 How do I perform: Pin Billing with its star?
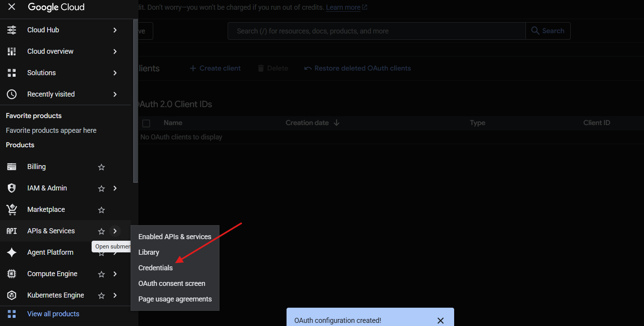point(101,167)
